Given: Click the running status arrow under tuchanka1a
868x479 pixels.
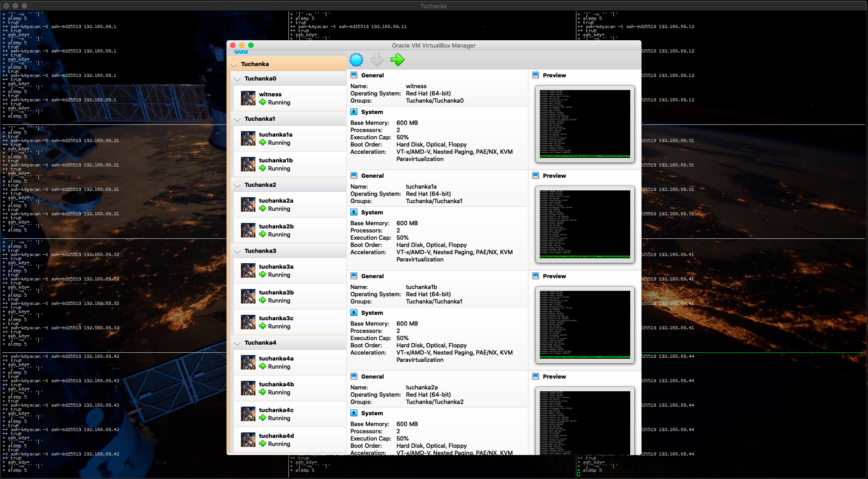Looking at the screenshot, I should (263, 142).
